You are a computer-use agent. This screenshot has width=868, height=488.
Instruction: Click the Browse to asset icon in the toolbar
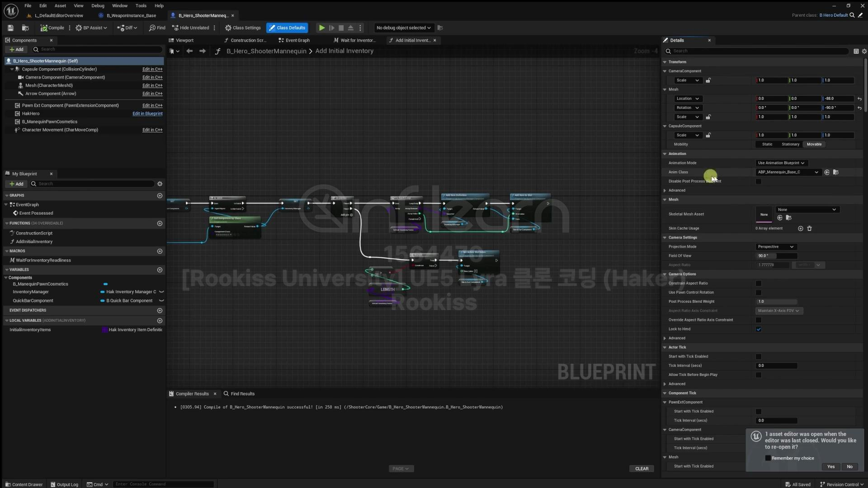25,28
